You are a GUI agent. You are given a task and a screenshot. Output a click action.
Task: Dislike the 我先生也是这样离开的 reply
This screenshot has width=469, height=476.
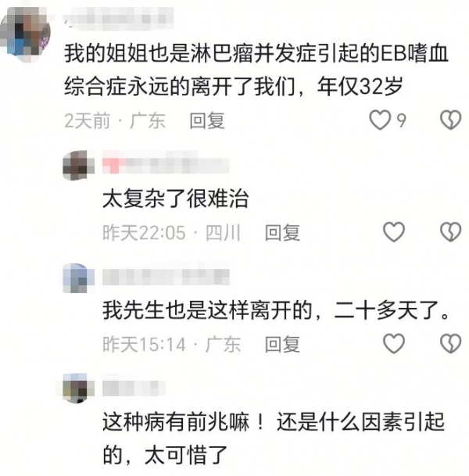point(451,343)
